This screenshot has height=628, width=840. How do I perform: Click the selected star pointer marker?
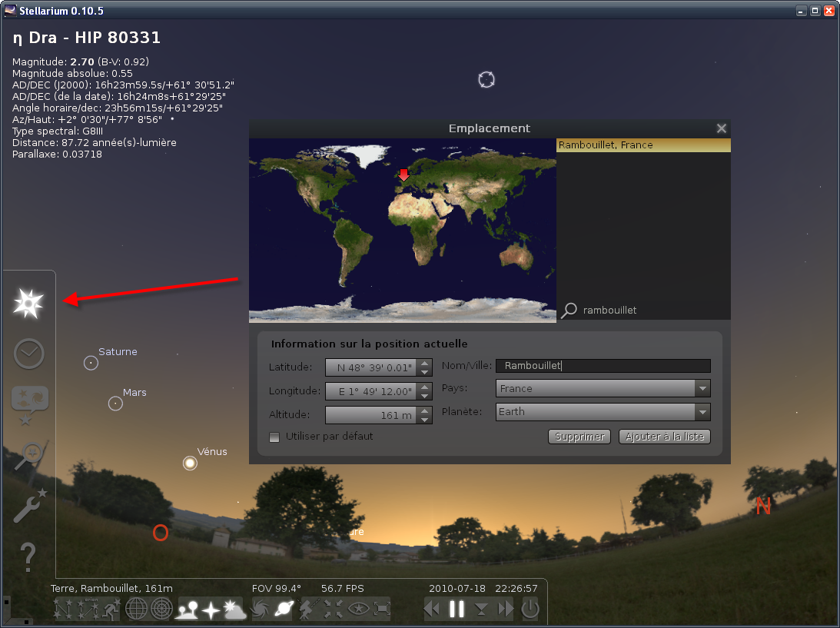(486, 80)
